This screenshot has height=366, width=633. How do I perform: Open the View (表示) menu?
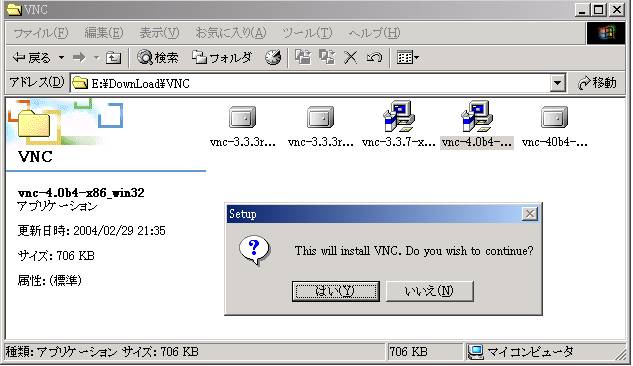(159, 33)
